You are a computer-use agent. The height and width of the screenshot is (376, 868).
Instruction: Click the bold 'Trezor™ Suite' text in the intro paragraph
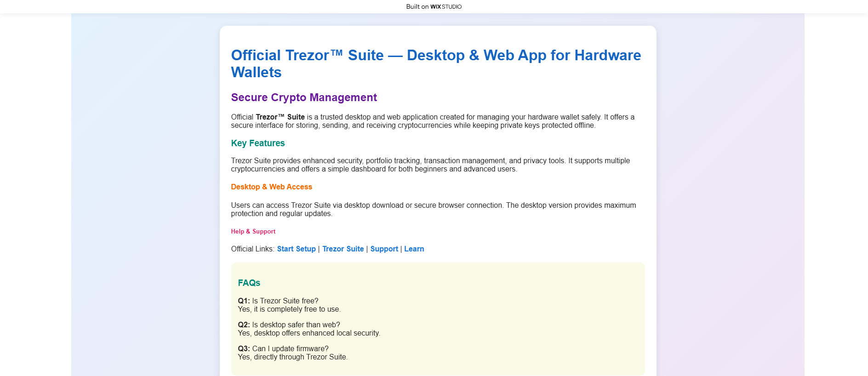point(280,117)
